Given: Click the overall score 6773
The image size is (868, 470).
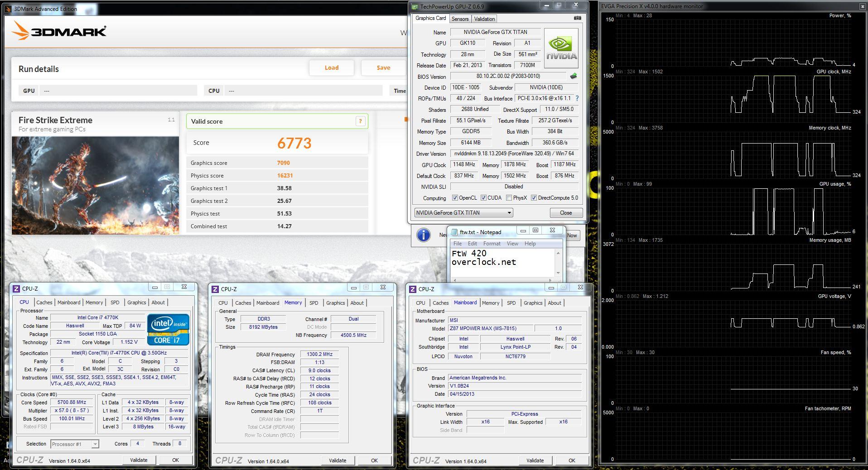Looking at the screenshot, I should coord(294,143).
